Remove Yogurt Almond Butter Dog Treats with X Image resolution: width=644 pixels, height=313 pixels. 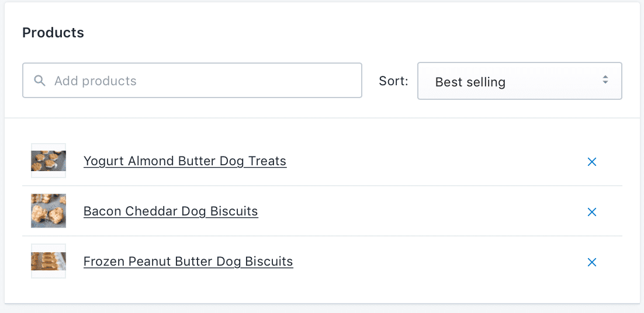592,162
